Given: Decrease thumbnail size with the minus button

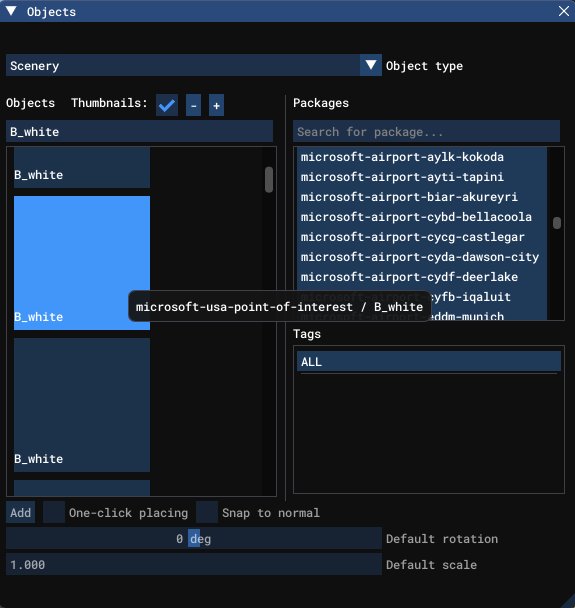Looking at the screenshot, I should [193, 105].
